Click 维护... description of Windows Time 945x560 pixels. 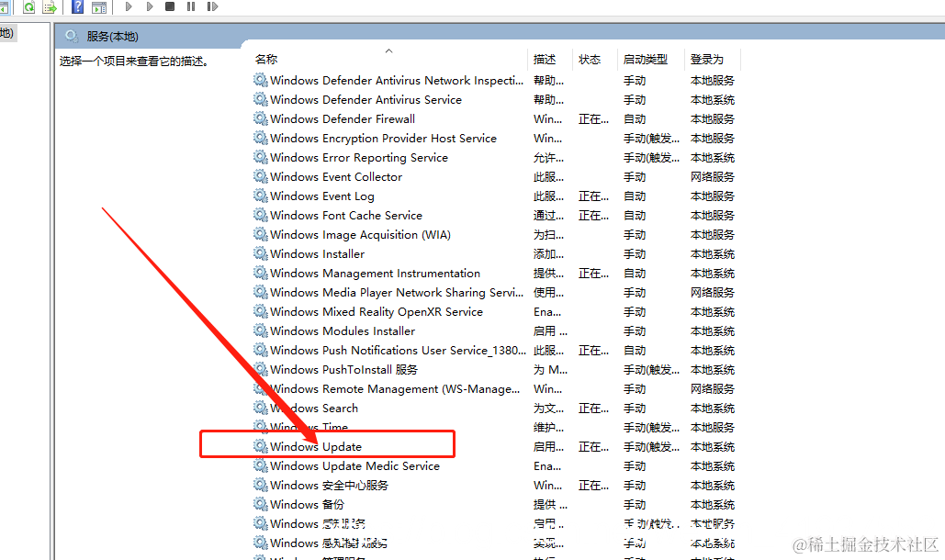coord(549,428)
